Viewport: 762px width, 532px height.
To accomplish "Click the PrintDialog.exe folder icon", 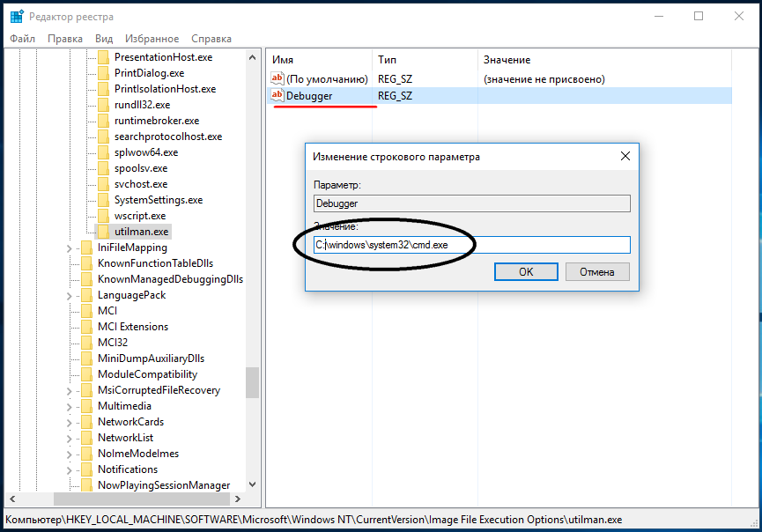I will tap(103, 73).
